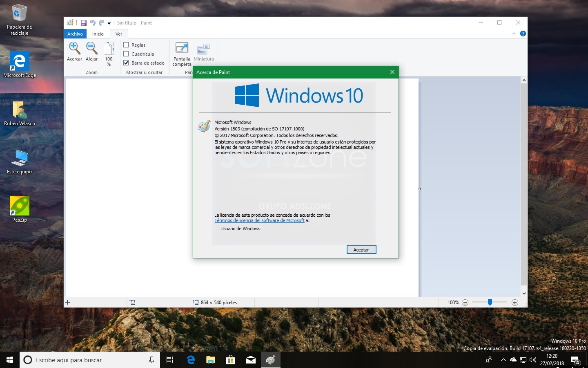Click the OneDrive cloud tray icon

(x=513, y=360)
